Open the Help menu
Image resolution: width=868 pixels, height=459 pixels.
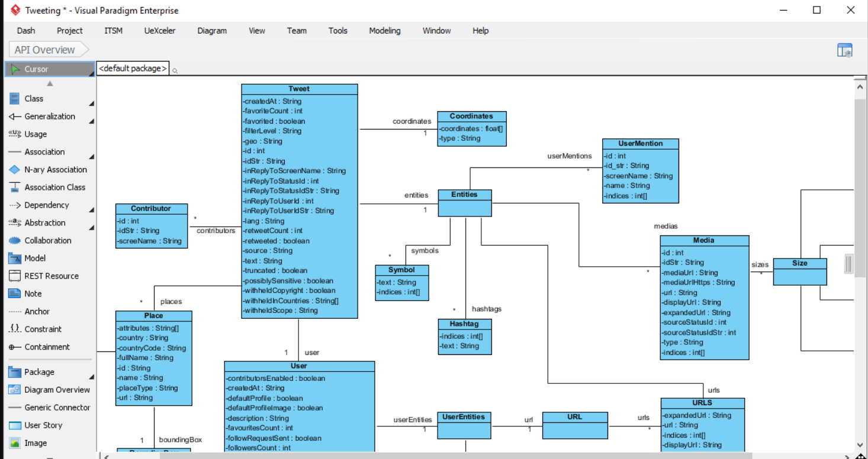[481, 31]
